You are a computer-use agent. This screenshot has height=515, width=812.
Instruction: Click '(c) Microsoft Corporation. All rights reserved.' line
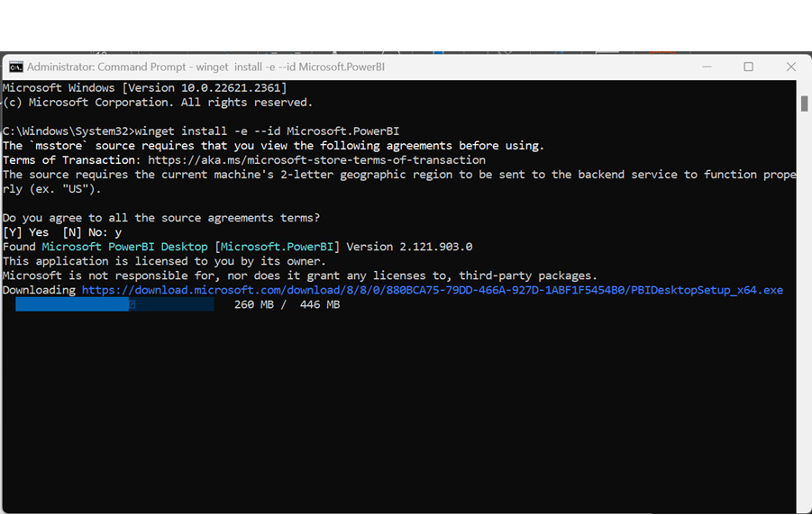click(158, 102)
